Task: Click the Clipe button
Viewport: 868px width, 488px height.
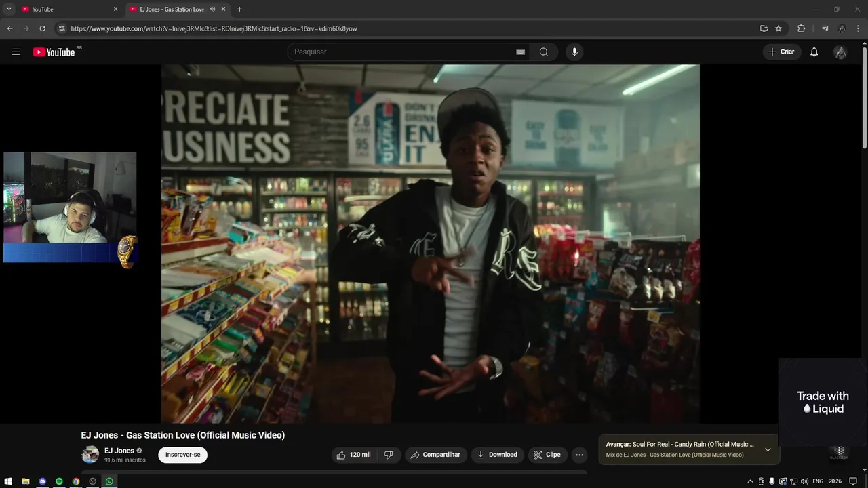Action: (547, 455)
